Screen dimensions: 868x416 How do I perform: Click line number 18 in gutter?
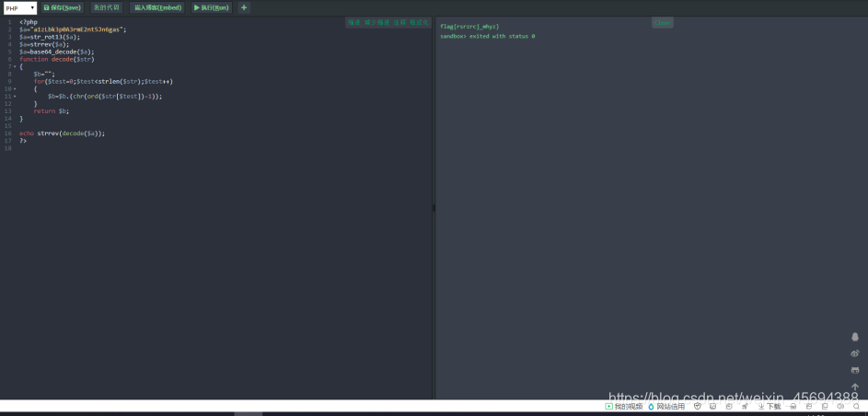coord(7,148)
